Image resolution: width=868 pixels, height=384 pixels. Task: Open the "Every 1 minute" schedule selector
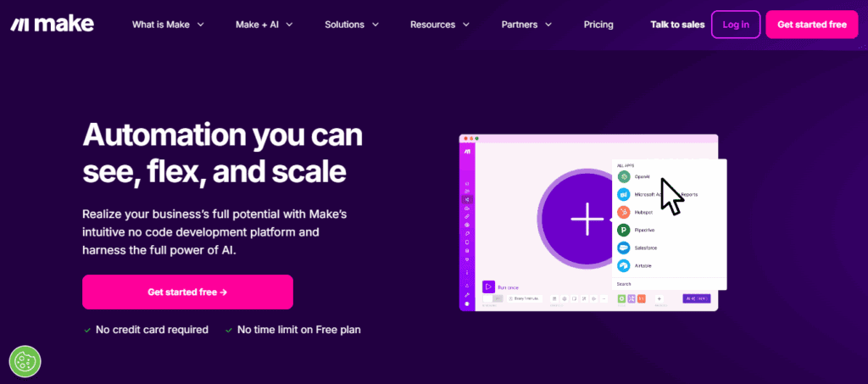525,298
